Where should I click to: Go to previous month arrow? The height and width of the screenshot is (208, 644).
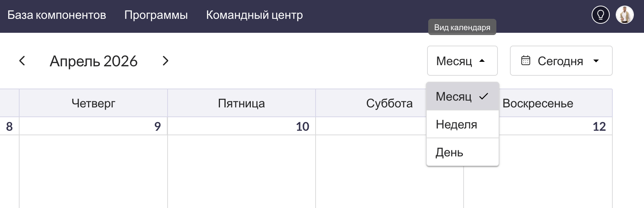pos(22,61)
